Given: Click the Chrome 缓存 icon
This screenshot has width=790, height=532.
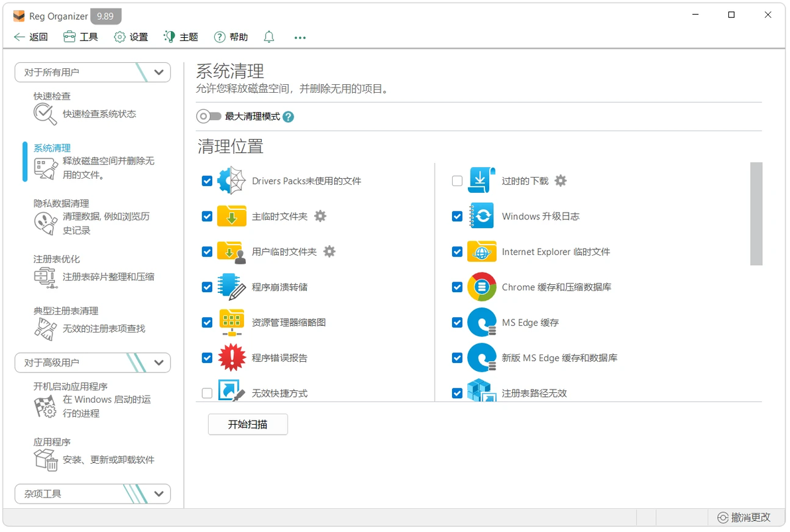Looking at the screenshot, I should pos(481,287).
